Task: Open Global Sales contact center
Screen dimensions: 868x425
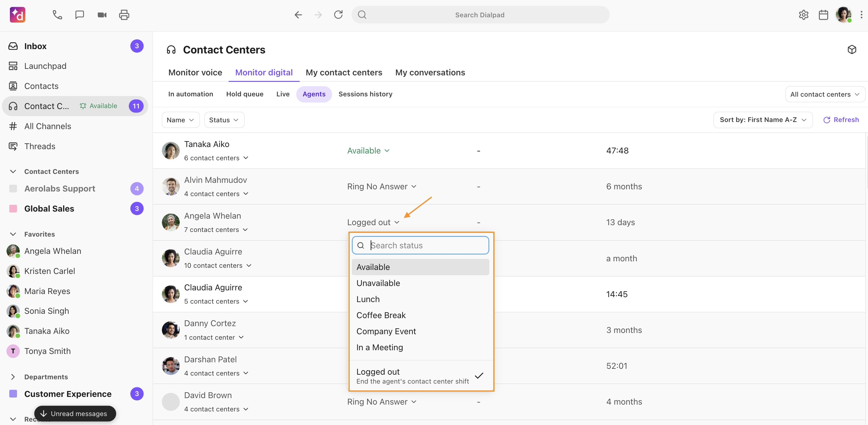Action: coord(75,208)
